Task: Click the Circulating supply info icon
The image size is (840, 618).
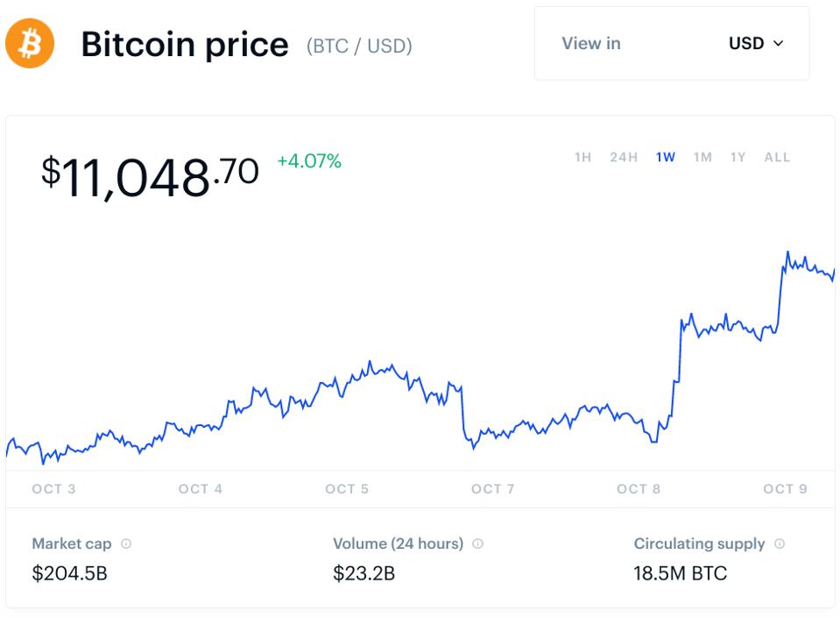Action: coord(780,543)
